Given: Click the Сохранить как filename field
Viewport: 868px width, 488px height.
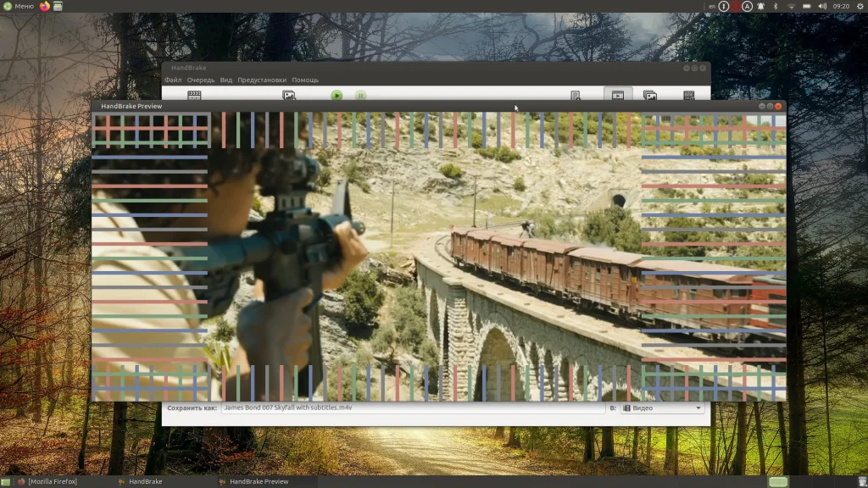Looking at the screenshot, I should [413, 408].
